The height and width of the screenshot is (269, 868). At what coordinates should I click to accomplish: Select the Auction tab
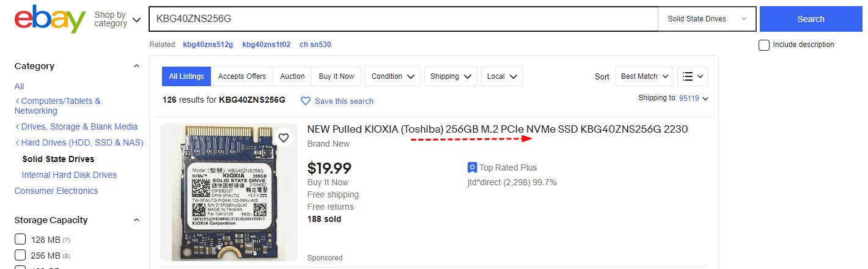(x=292, y=76)
